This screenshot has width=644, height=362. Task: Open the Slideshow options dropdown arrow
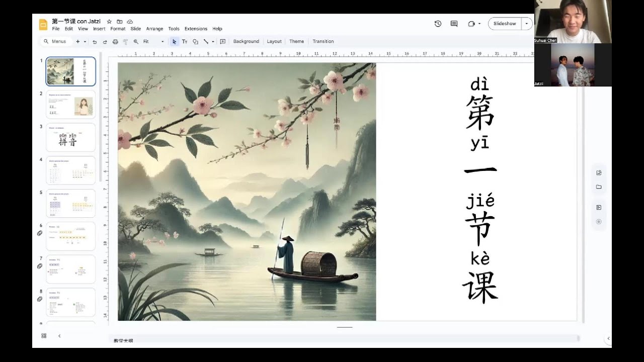coord(527,24)
